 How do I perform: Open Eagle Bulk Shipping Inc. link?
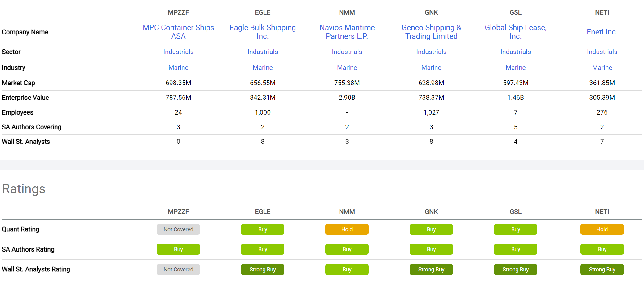click(263, 32)
